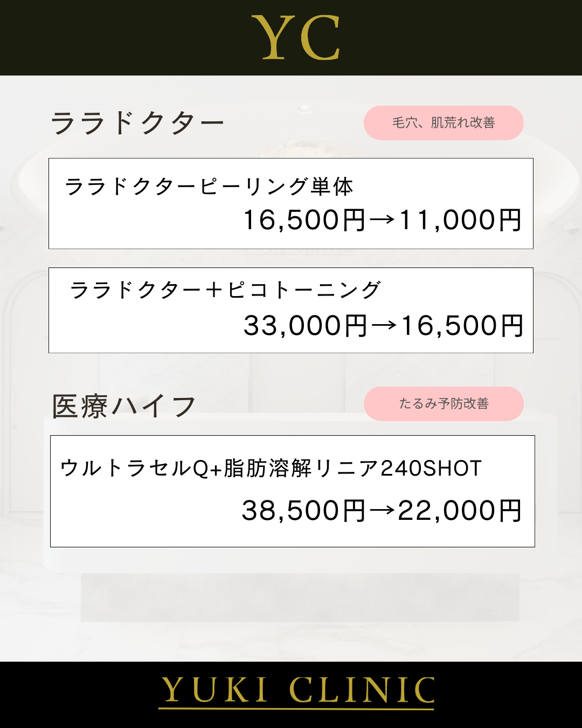The width and height of the screenshot is (582, 728).
Task: Click the original price 38,500円
Action: click(304, 510)
